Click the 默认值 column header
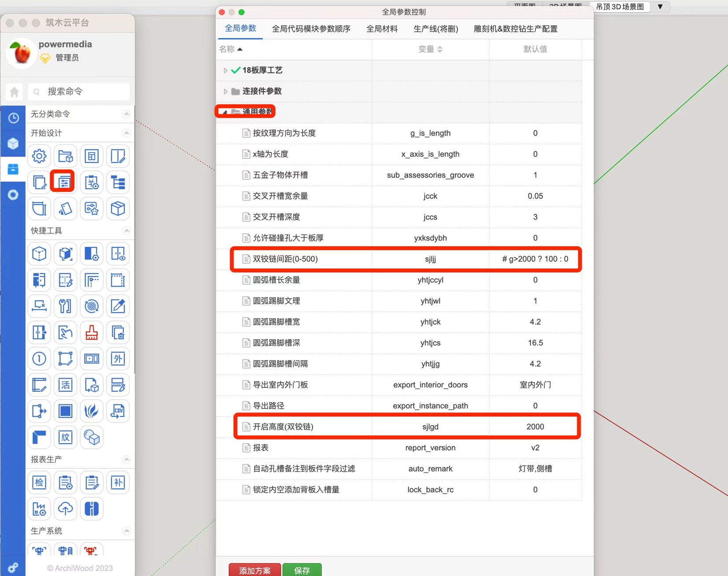728x576 pixels. click(535, 49)
